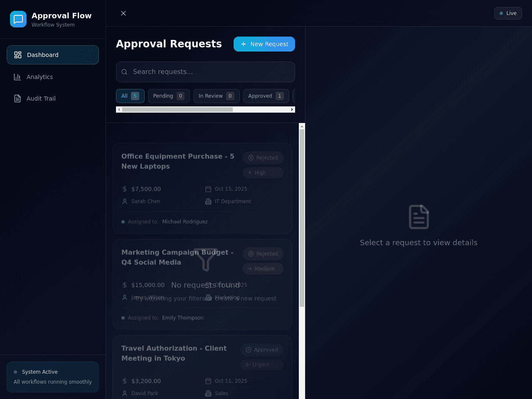Viewport: 532px width, 399px height.
Task: Click the calendar icon beside Oct 15, 2025
Action: point(208,189)
